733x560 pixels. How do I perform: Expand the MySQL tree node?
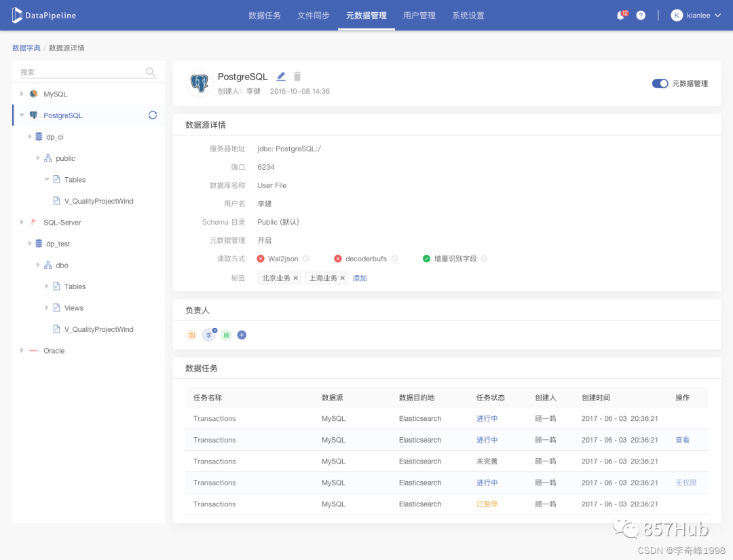(22, 94)
